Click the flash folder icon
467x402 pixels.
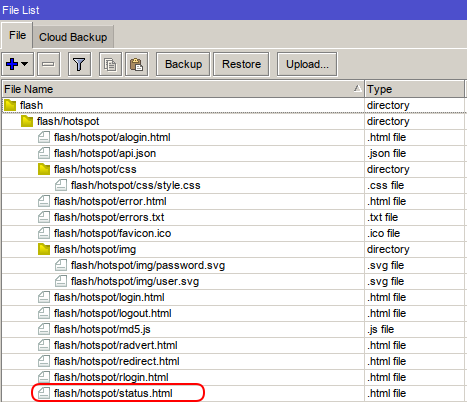10,105
